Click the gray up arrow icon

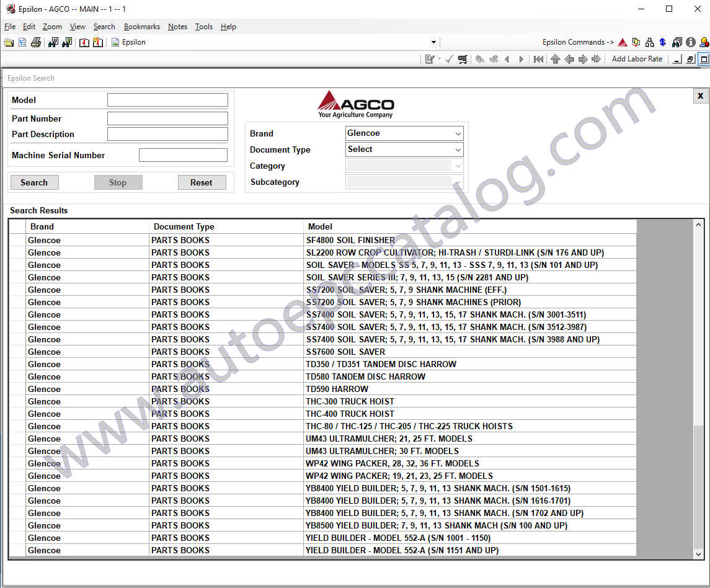[x=555, y=59]
